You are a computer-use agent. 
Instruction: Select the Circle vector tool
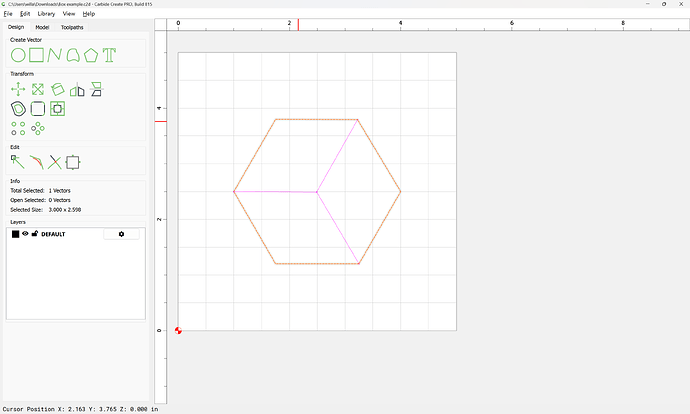coord(18,55)
